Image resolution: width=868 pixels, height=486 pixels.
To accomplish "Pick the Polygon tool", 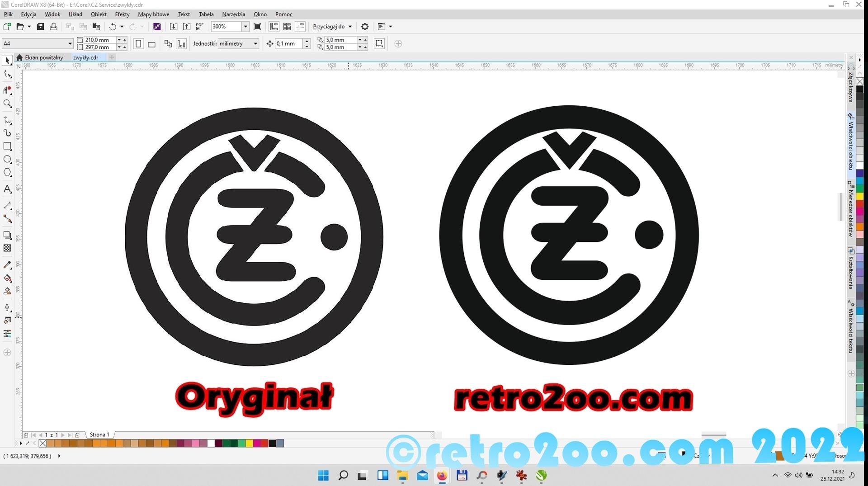I will tap(7, 172).
